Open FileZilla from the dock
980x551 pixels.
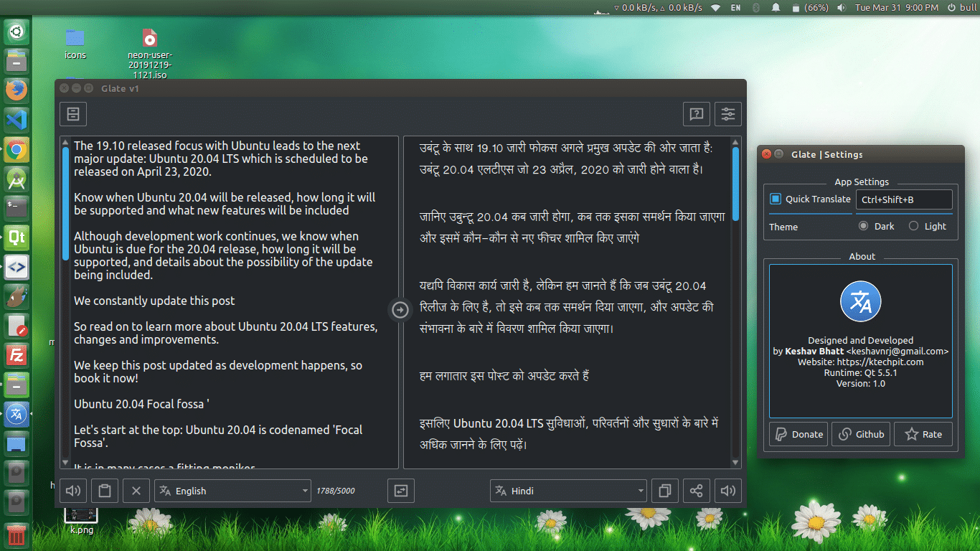[x=17, y=354]
